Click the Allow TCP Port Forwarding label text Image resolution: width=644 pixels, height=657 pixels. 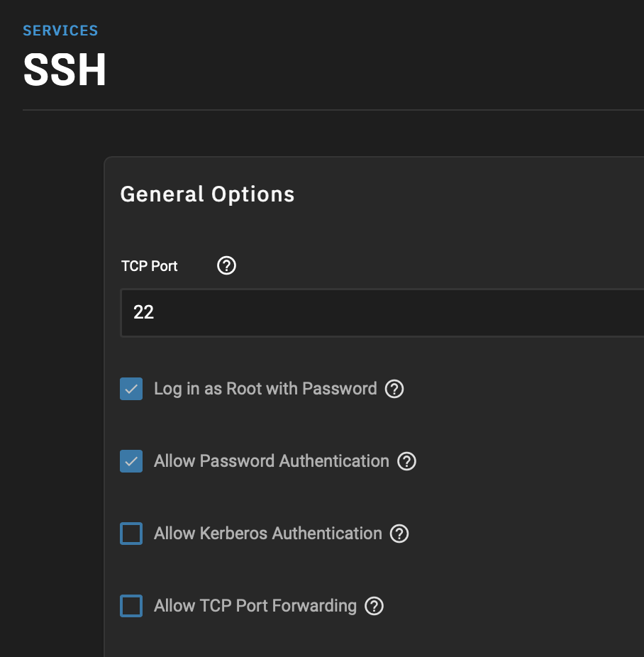(x=255, y=606)
